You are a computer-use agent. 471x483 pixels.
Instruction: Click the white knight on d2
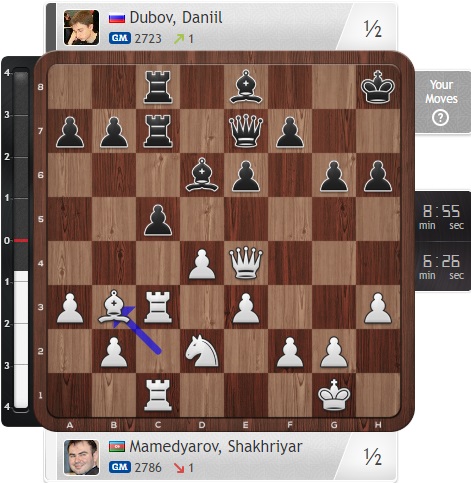(x=202, y=351)
